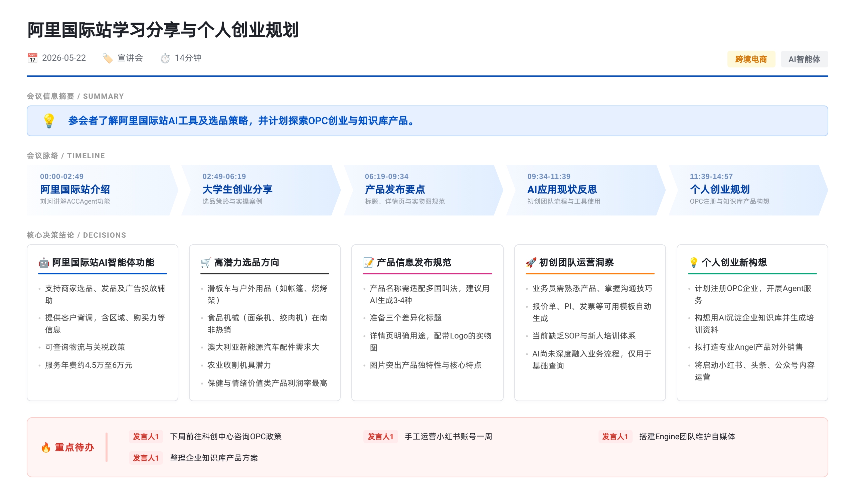
Task: Click the 06:19-09:34 timestamp
Action: pyautogui.click(x=387, y=177)
